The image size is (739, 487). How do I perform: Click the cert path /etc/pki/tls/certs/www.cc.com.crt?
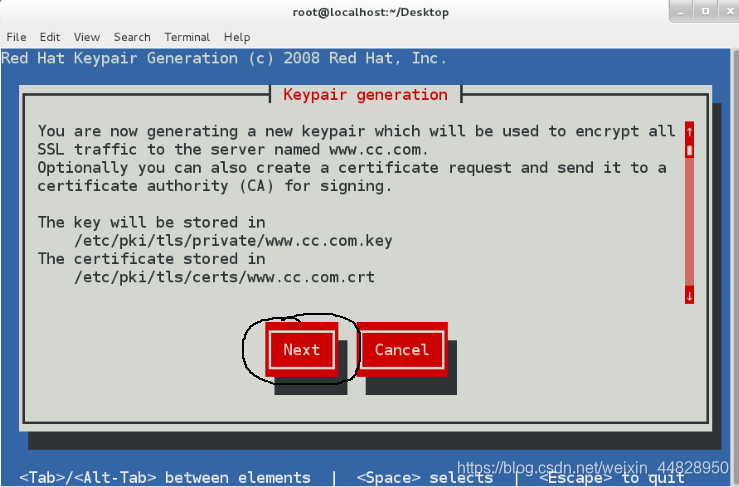click(x=224, y=277)
